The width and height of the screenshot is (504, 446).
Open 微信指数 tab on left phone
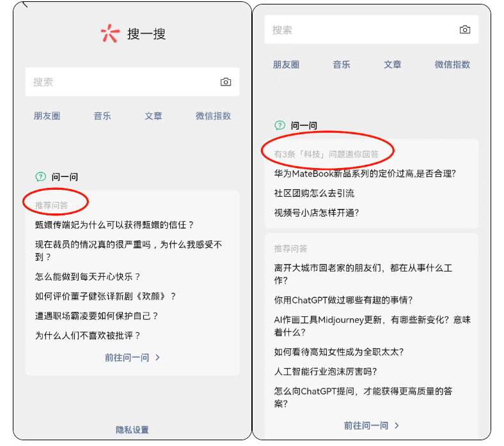tap(214, 116)
